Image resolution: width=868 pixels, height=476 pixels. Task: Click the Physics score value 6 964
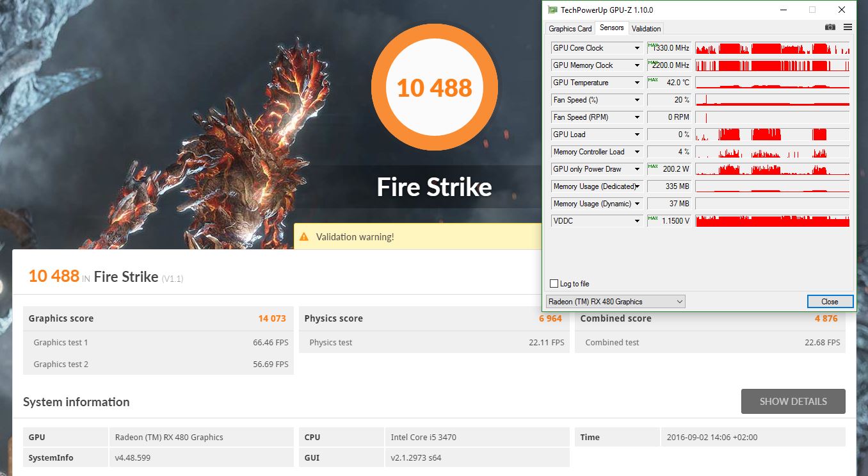(551, 318)
